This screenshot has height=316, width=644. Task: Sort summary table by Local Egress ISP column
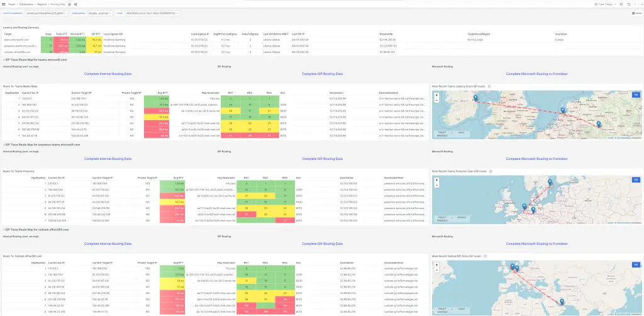tap(113, 34)
